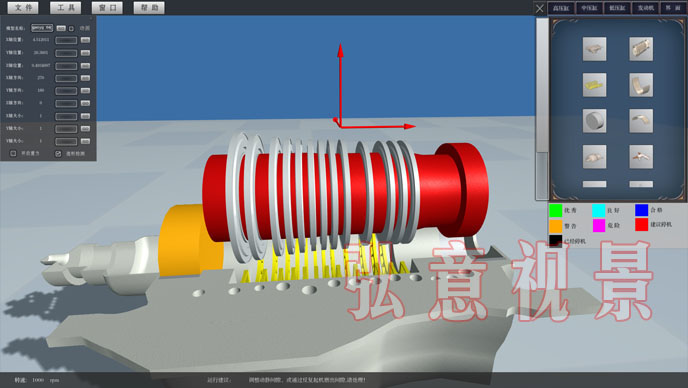This screenshot has height=388, width=688.
Task: Pick the turbine base casing part icon
Action: coord(595,157)
